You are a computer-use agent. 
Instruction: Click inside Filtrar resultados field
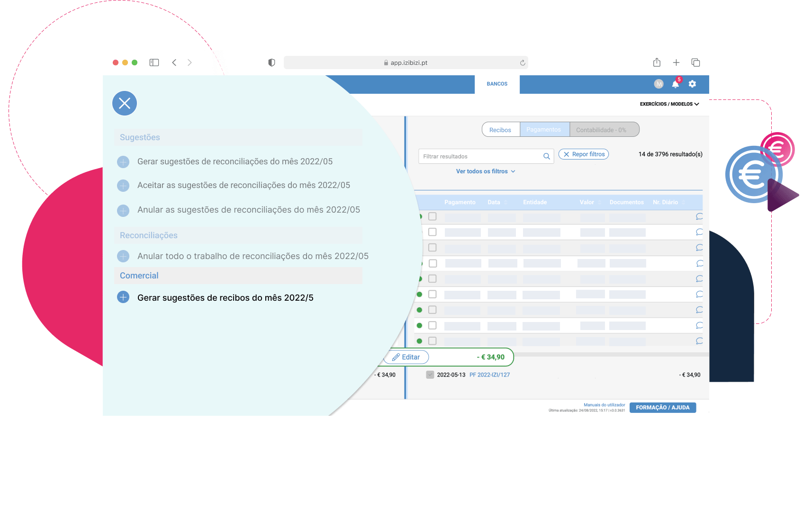pos(478,156)
